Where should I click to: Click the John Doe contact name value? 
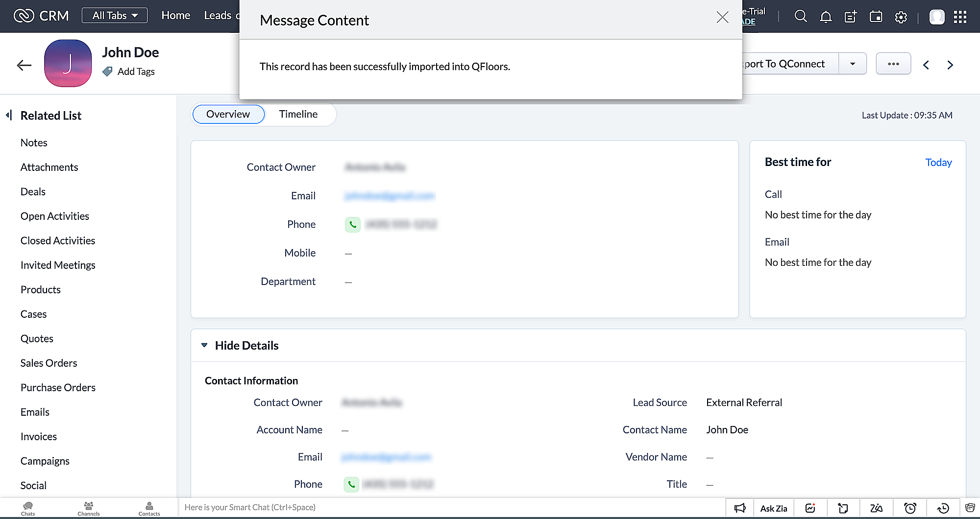pos(727,430)
